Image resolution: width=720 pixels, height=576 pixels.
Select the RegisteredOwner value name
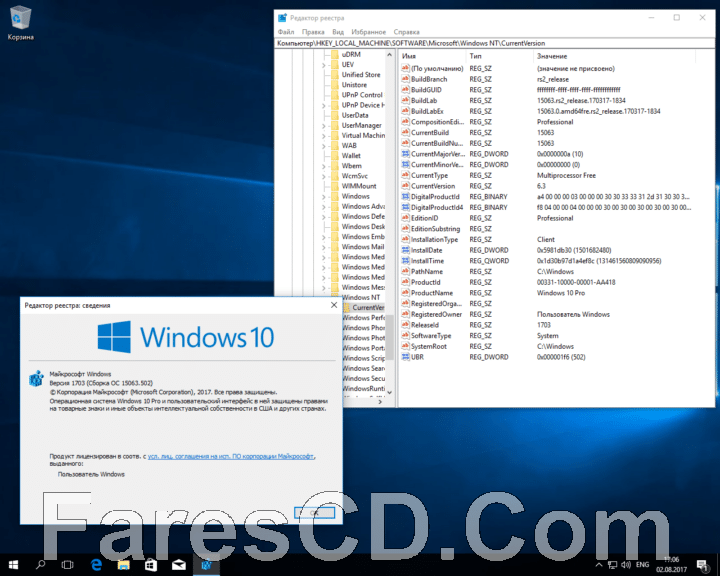click(x=436, y=314)
